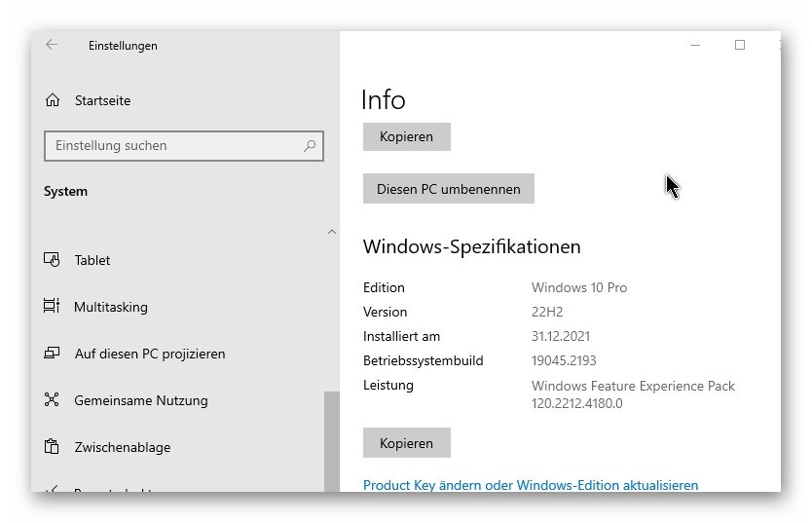The image size is (812, 523).
Task: Click the Zwischenablage clipboard icon
Action: click(53, 447)
